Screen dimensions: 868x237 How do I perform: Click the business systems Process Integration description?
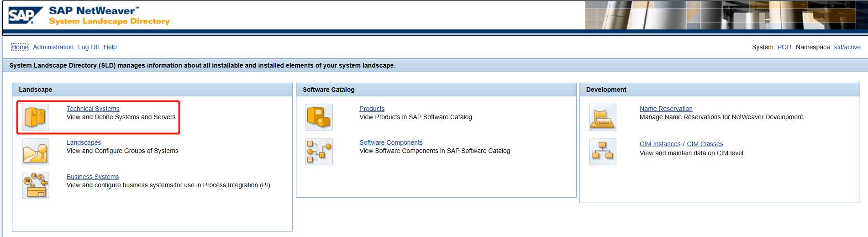click(x=168, y=185)
